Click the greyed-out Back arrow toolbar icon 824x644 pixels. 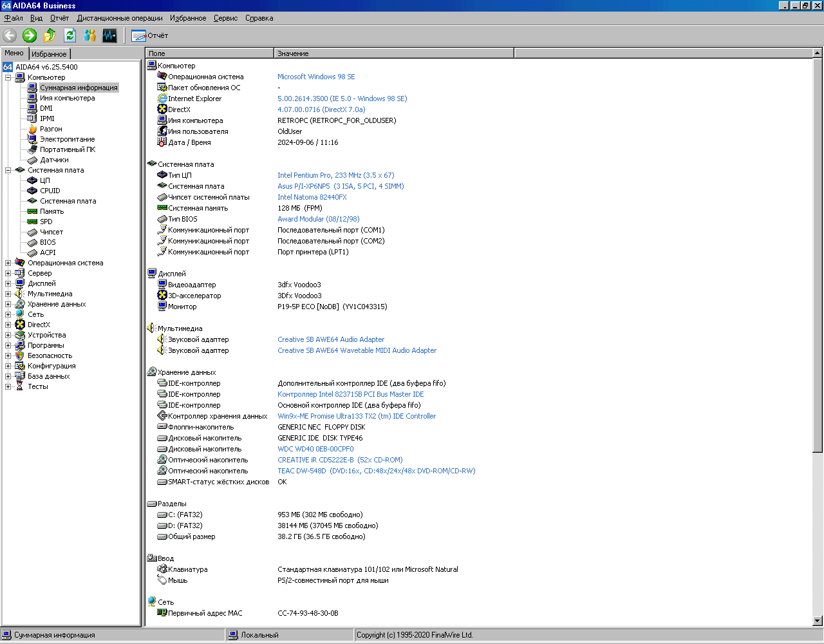(10, 35)
